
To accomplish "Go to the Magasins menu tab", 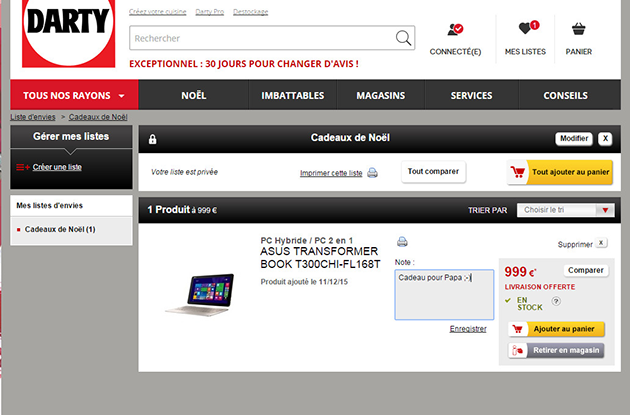I will [380, 96].
